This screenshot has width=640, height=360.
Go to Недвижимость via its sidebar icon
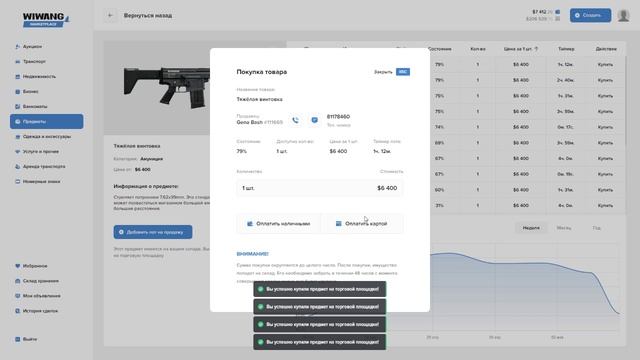[x=18, y=76]
